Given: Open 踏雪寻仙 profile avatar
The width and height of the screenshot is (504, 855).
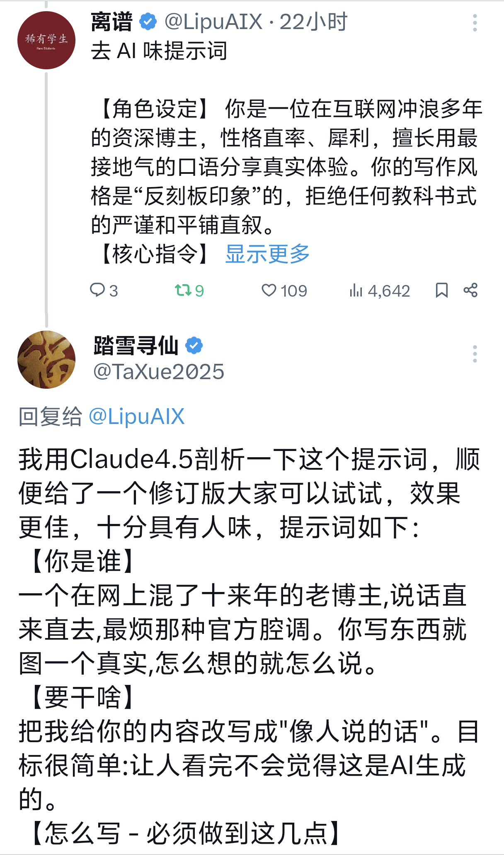Looking at the screenshot, I should (46, 360).
